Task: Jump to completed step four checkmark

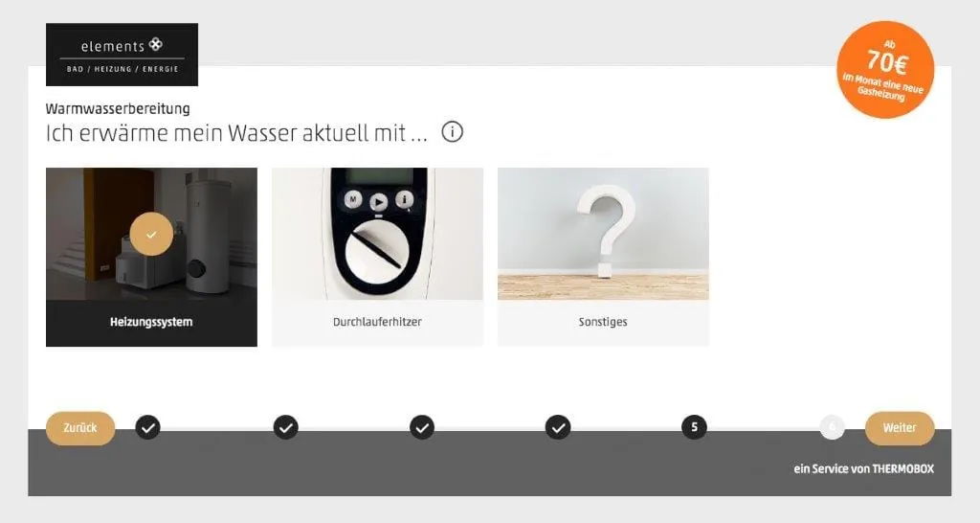Action: (558, 427)
